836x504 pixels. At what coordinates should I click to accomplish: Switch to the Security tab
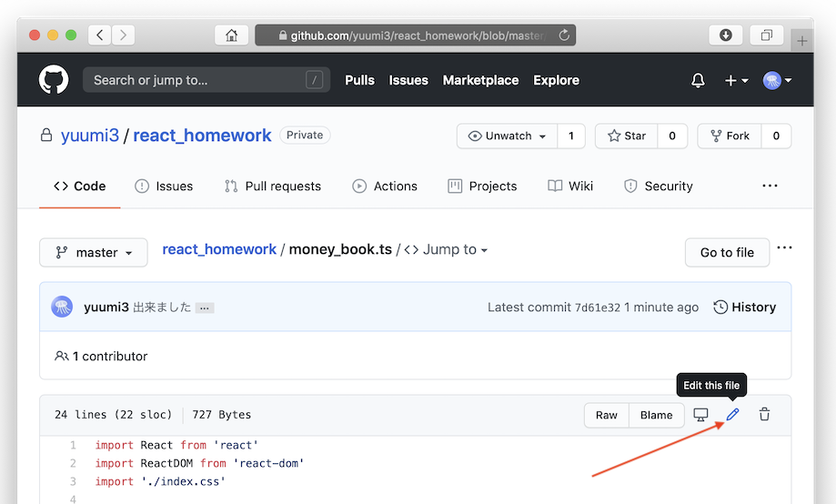(658, 186)
